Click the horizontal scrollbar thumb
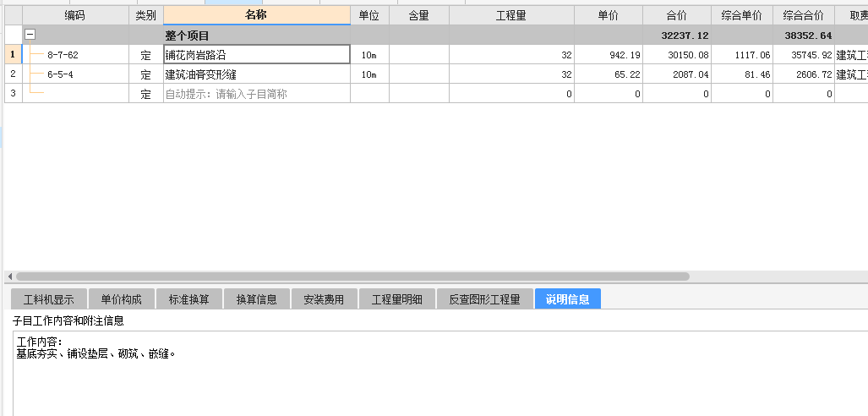Viewport: 868px width, 416px height. pyautogui.click(x=352, y=276)
